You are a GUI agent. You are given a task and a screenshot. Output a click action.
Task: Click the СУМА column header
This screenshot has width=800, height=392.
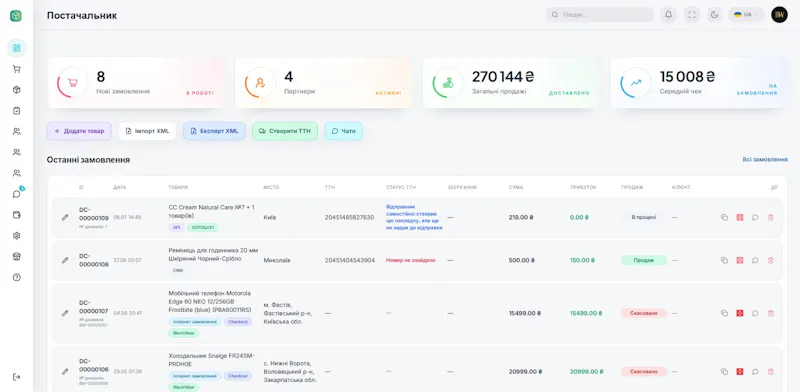coord(516,187)
